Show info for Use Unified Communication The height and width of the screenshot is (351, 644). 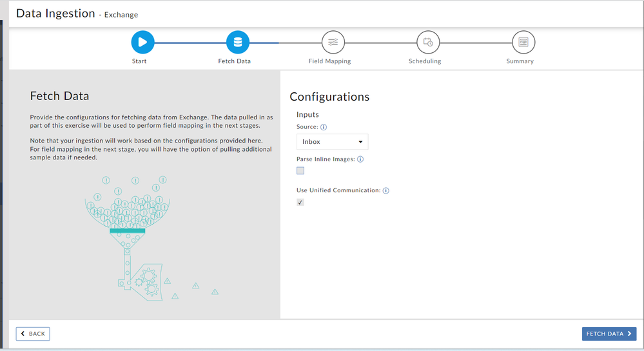[386, 190]
